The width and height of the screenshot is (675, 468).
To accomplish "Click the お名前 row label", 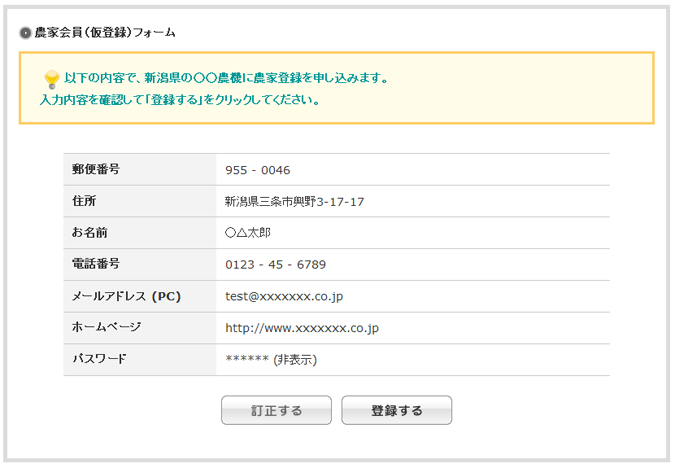I will click(x=90, y=233).
